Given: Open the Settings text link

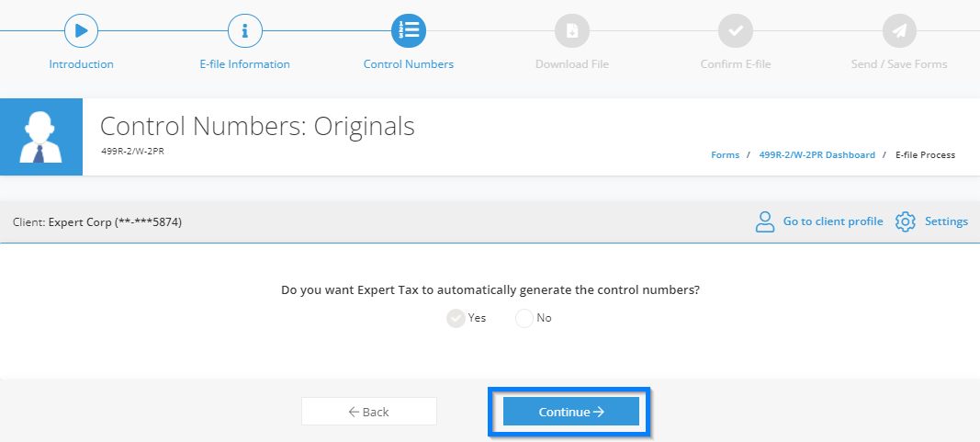Looking at the screenshot, I should pyautogui.click(x=946, y=221).
